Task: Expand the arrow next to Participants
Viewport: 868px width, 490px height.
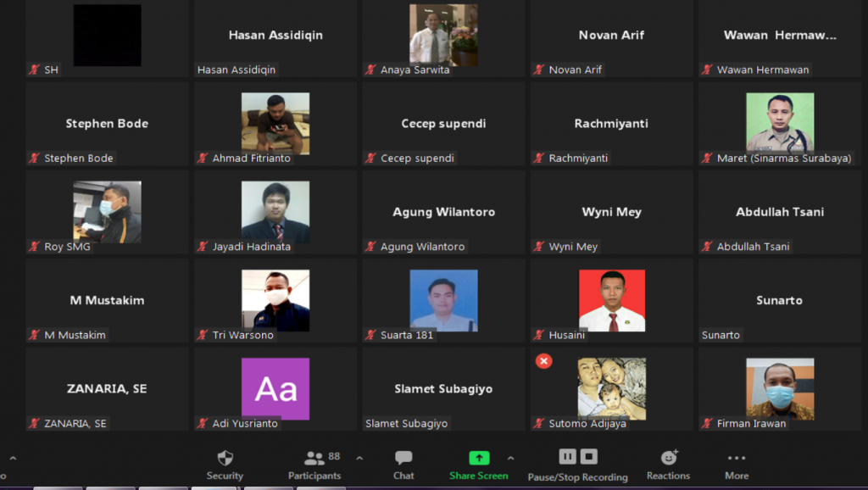Action: (359, 458)
